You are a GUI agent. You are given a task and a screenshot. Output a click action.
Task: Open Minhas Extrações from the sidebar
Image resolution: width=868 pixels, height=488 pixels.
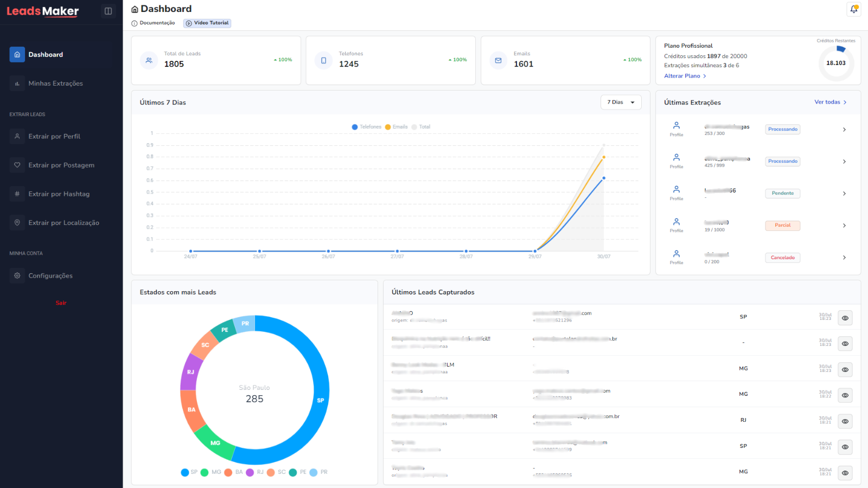pyautogui.click(x=55, y=84)
